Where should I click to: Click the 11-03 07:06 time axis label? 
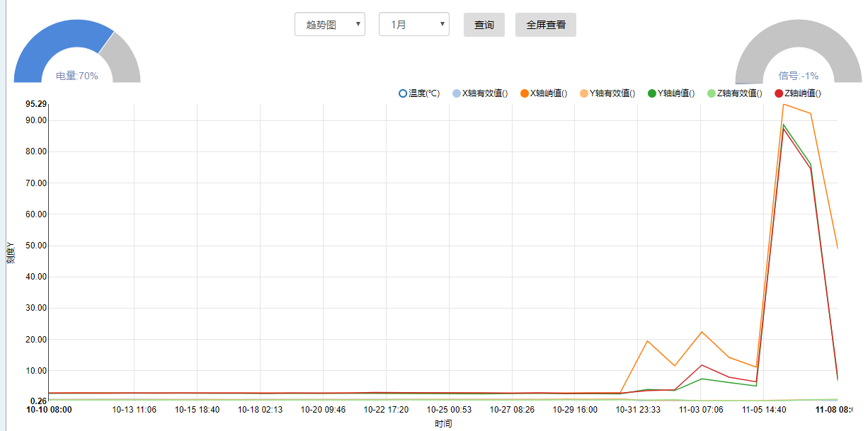click(701, 409)
